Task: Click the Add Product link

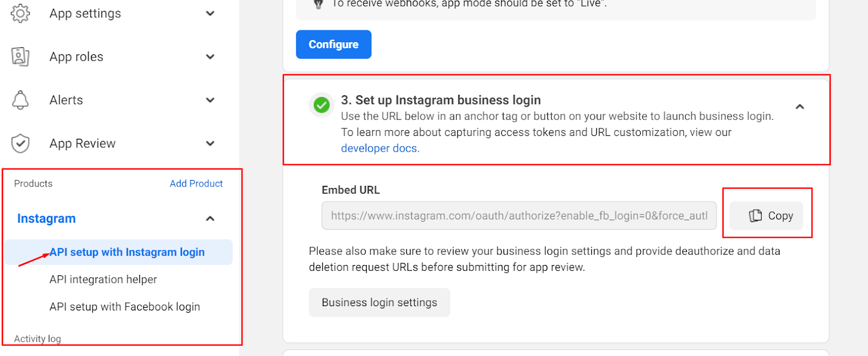Action: point(196,184)
